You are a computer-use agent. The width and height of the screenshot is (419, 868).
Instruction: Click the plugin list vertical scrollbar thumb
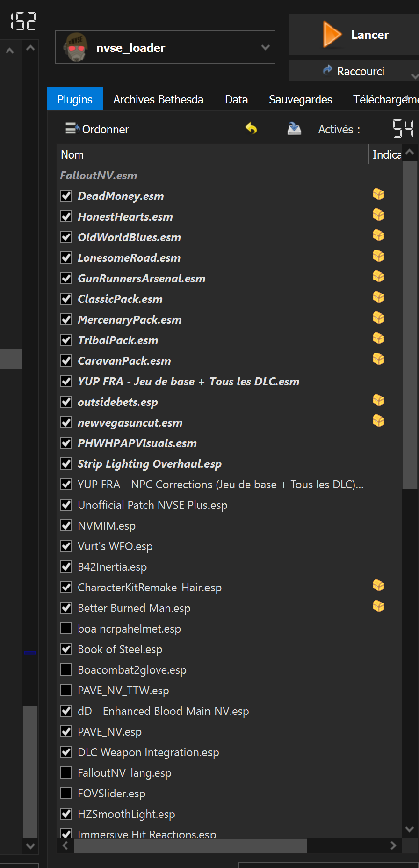[410, 325]
